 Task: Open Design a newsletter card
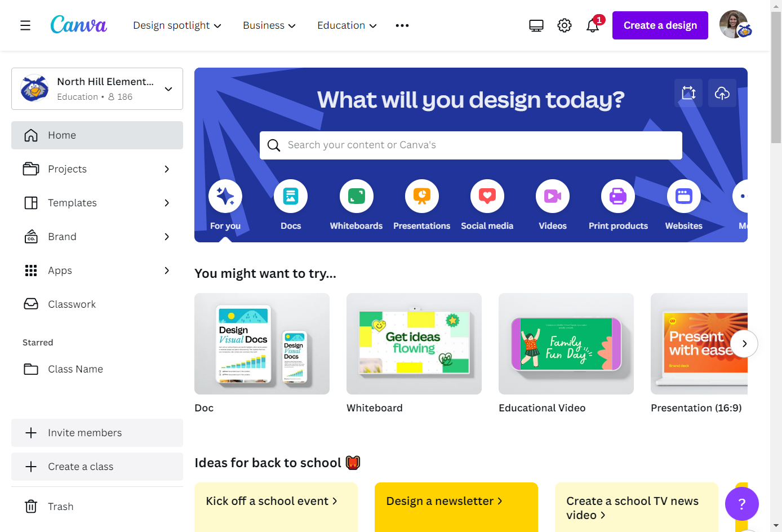click(x=456, y=507)
